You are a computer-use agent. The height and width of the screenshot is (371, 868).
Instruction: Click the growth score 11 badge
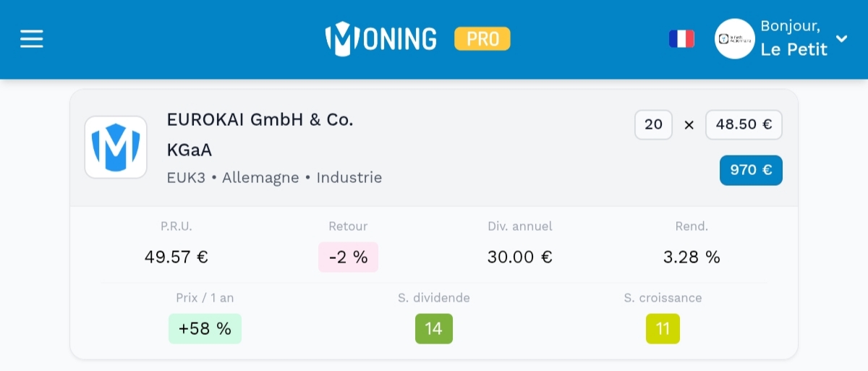[x=663, y=328]
